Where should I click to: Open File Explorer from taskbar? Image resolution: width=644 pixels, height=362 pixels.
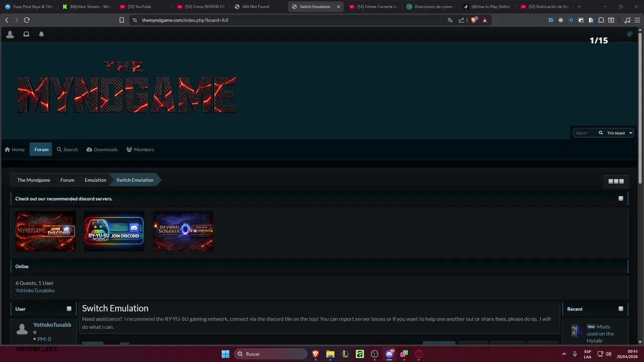click(330, 354)
